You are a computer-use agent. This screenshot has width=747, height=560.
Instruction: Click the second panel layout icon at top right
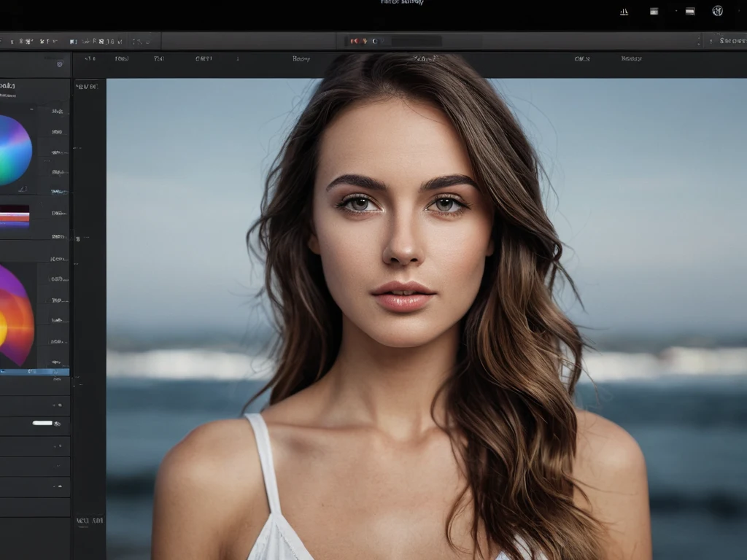[689, 12]
